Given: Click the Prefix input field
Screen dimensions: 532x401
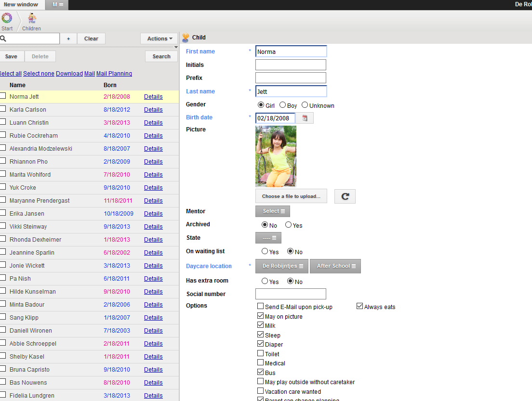Looking at the screenshot, I should tap(291, 78).
